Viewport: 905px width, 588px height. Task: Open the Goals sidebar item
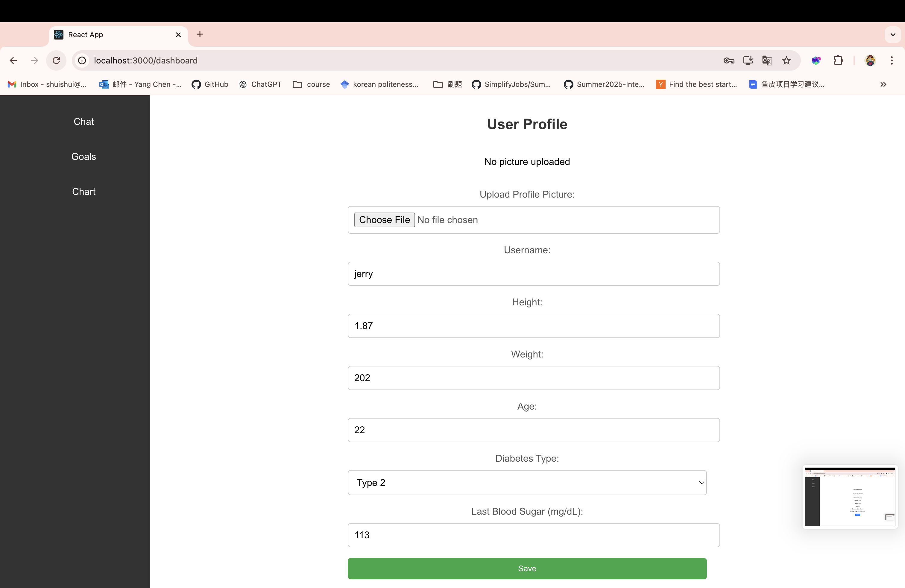84,156
